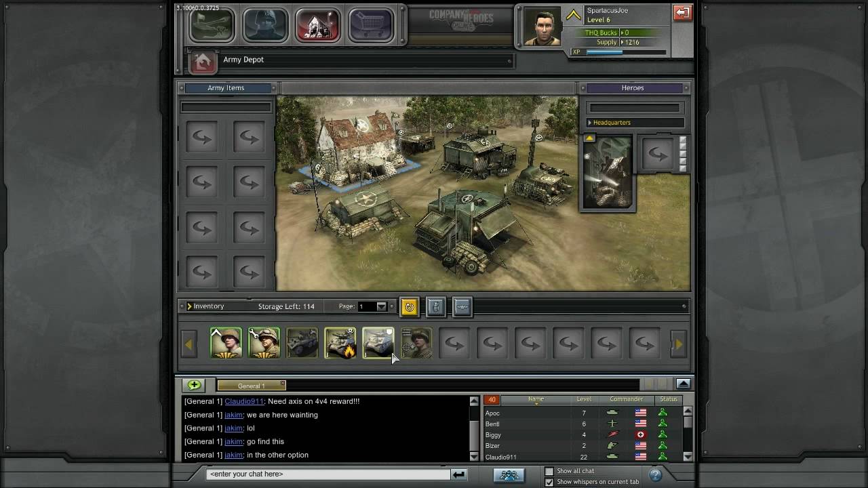Image resolution: width=868 pixels, height=488 pixels.
Task: Select the engineer hero with wrench icon
Action: 264,343
